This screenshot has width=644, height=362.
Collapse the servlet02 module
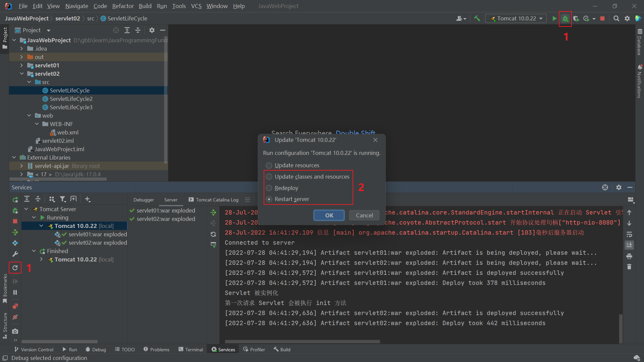click(21, 74)
